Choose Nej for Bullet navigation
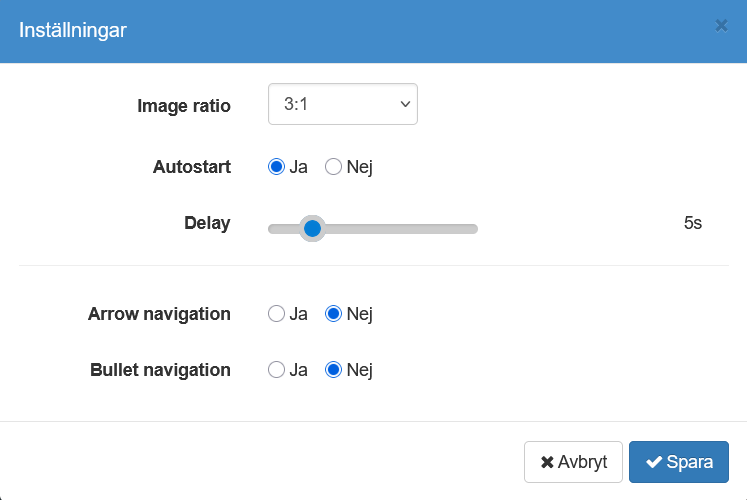This screenshot has width=747, height=500. (x=334, y=370)
